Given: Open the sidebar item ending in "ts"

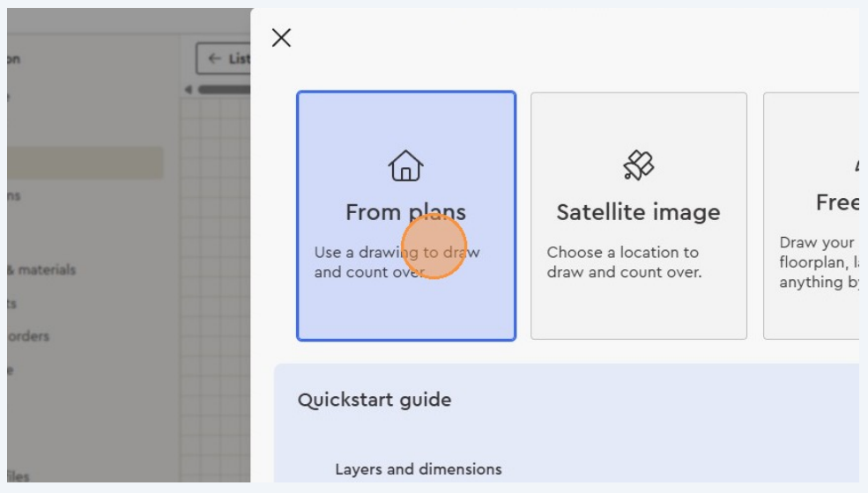Looking at the screenshot, I should click(x=12, y=304).
